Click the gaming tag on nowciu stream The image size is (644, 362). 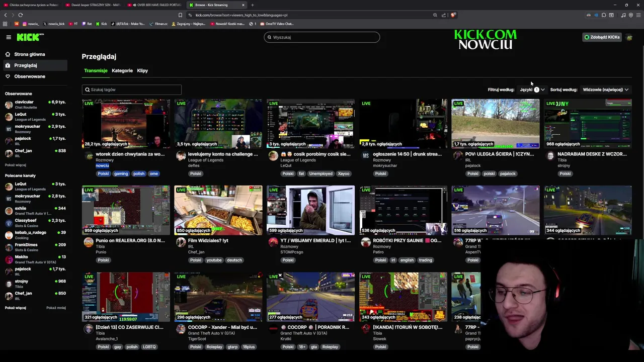click(121, 173)
